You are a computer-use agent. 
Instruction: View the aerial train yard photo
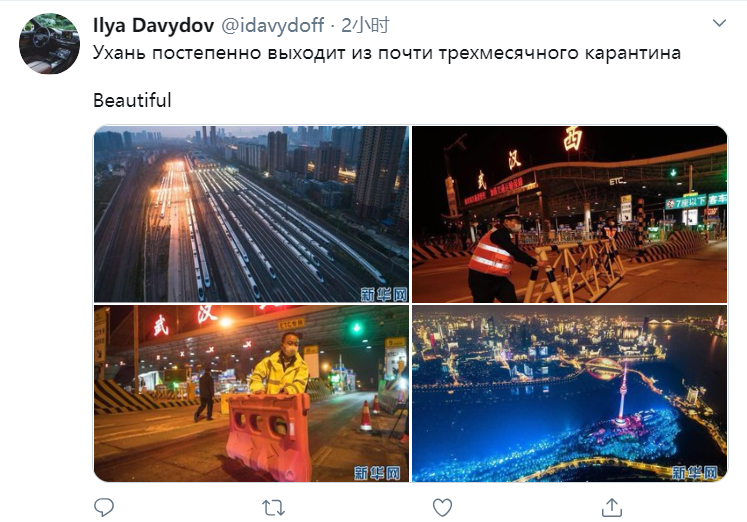coord(251,214)
